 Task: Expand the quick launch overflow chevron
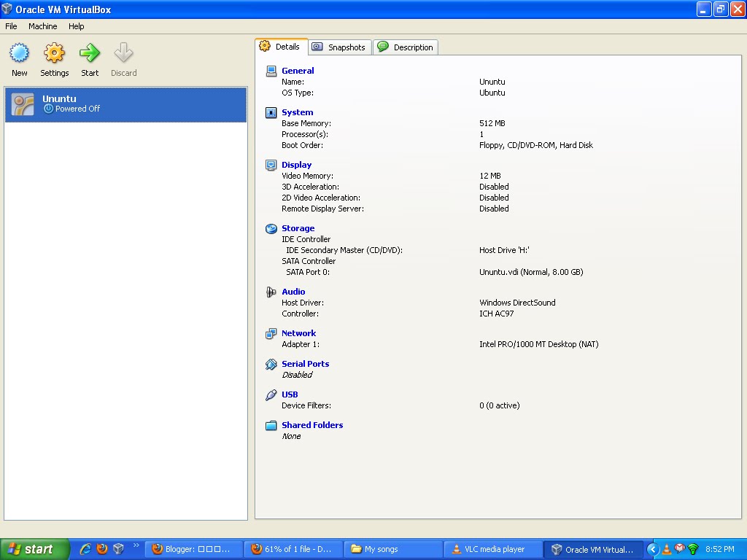pos(136,545)
